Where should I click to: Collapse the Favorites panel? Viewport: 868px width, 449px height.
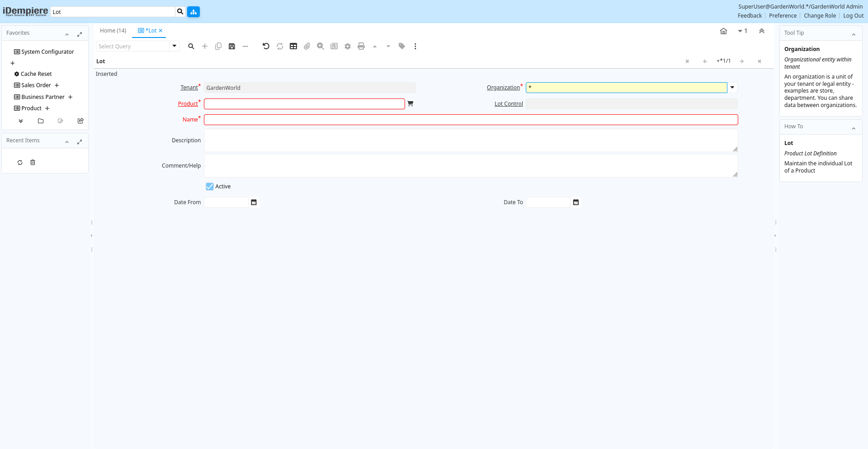(x=67, y=34)
